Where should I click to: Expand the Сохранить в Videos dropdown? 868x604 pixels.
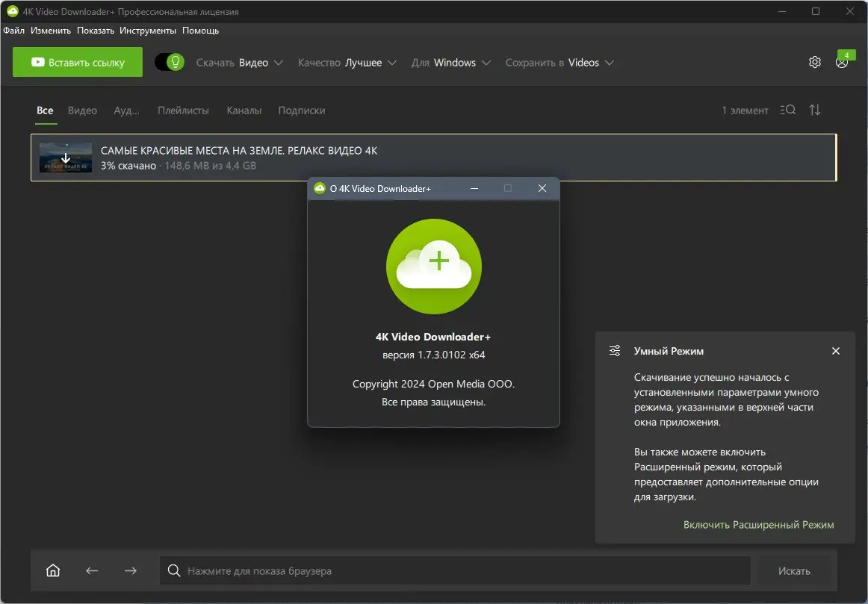(x=559, y=63)
